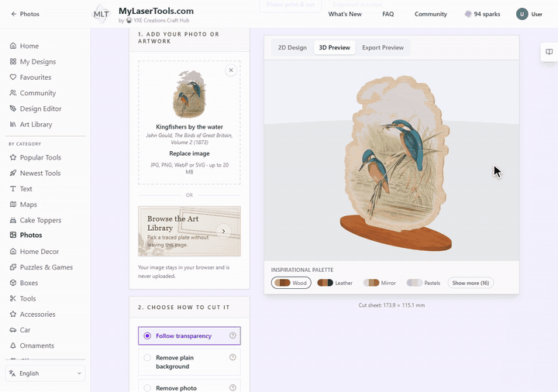Click the Favourites heart icon
This screenshot has height=392, width=558.
tap(13, 77)
